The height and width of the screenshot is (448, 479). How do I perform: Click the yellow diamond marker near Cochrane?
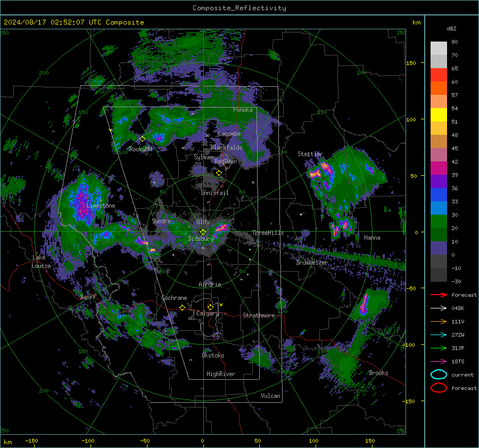(x=182, y=307)
